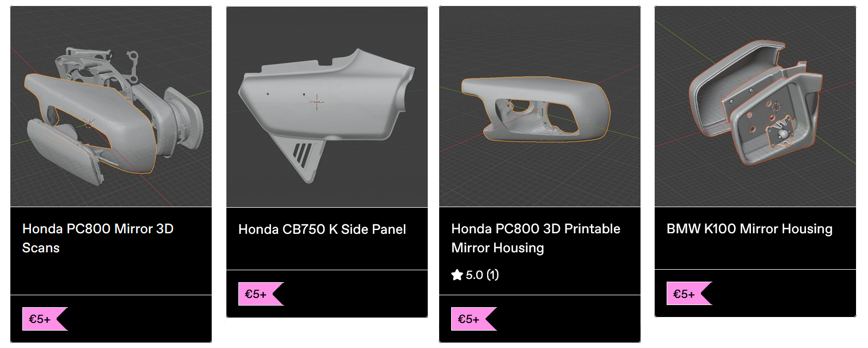Click the €5+ price tag on CB750 K Side Panel

coord(256,294)
